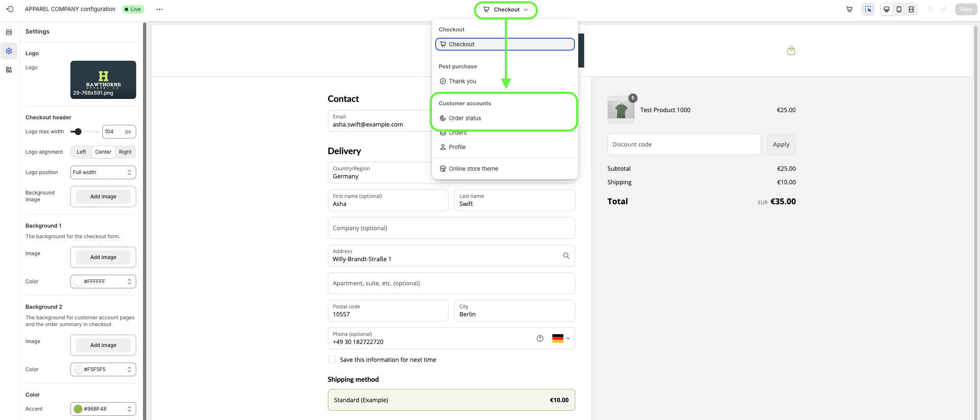Screen dimensions: 980x420
Task: Select Thank you from page menu
Action: (462, 81)
